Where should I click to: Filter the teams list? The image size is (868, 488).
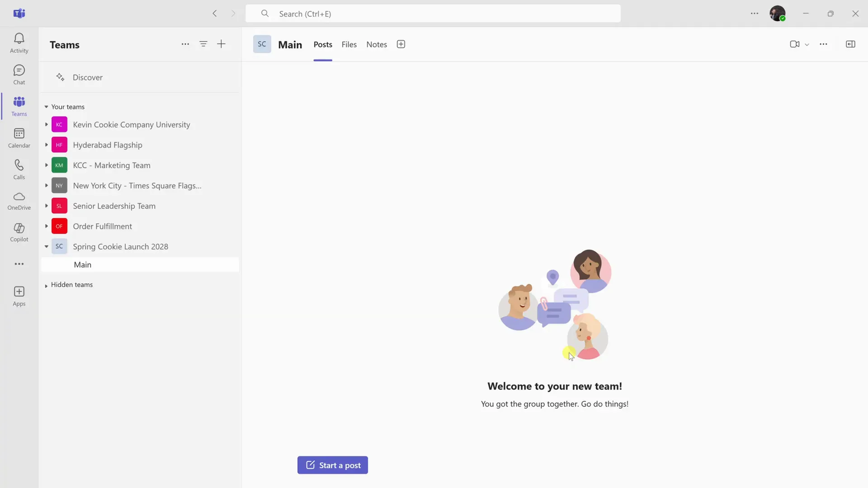pyautogui.click(x=203, y=44)
